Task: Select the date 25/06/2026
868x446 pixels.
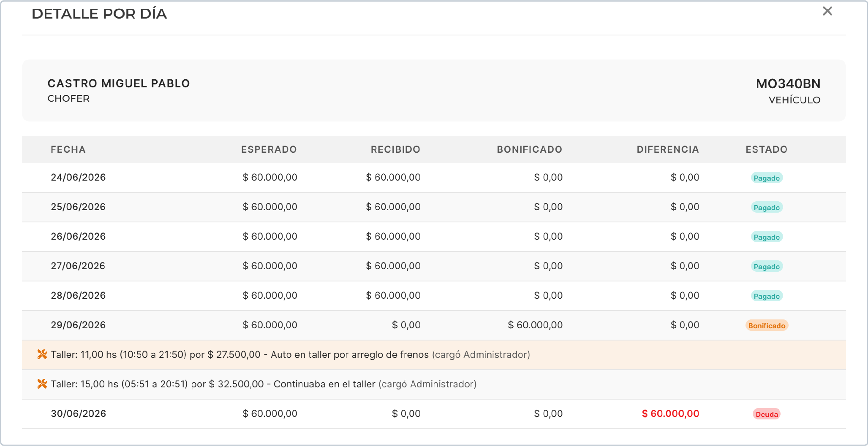Action: coord(78,207)
